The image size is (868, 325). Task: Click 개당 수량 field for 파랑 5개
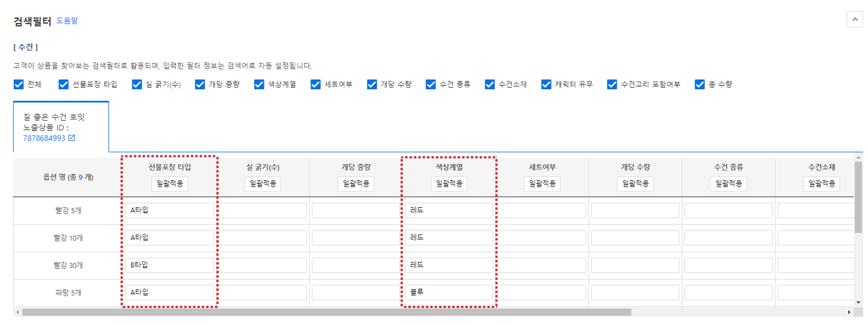(x=635, y=293)
